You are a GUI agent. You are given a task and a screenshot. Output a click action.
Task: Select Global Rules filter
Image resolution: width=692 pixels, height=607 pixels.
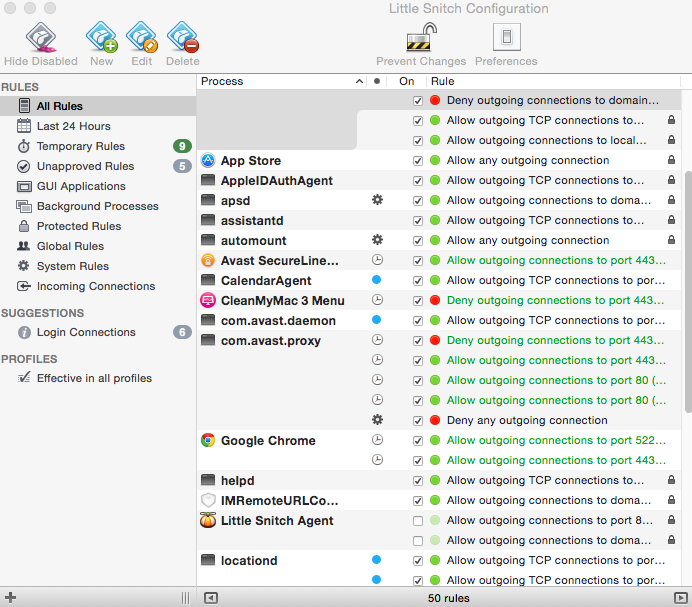coord(98,246)
